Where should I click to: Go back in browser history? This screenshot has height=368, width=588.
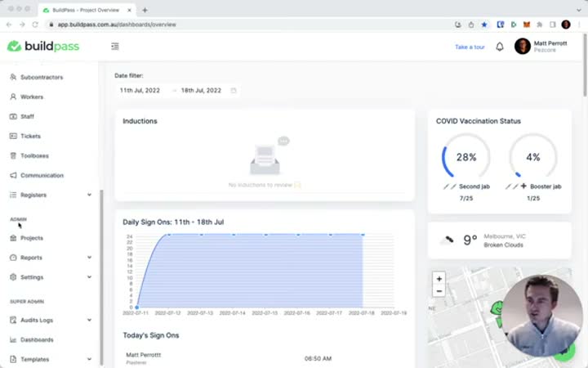tap(9, 25)
